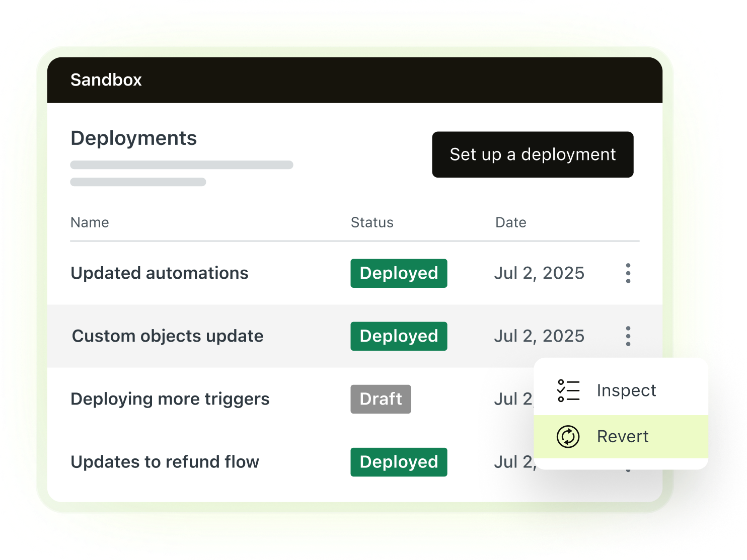Open the kebab menu for Updated automations

(628, 273)
